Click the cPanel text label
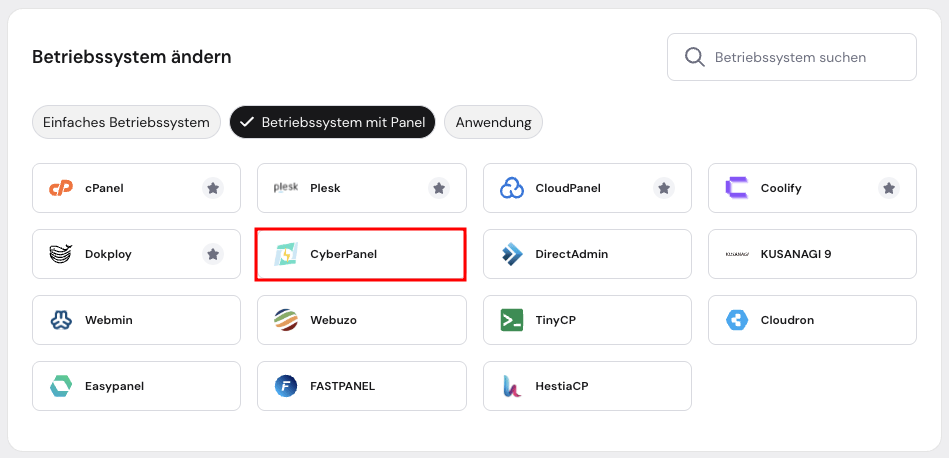Image resolution: width=949 pixels, height=458 pixels. click(104, 188)
